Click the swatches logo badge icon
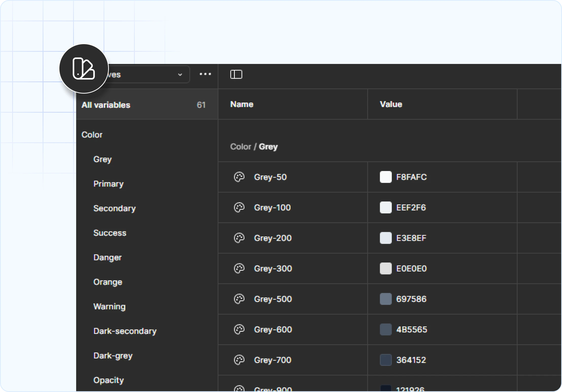This screenshot has height=392, width=562. (84, 69)
